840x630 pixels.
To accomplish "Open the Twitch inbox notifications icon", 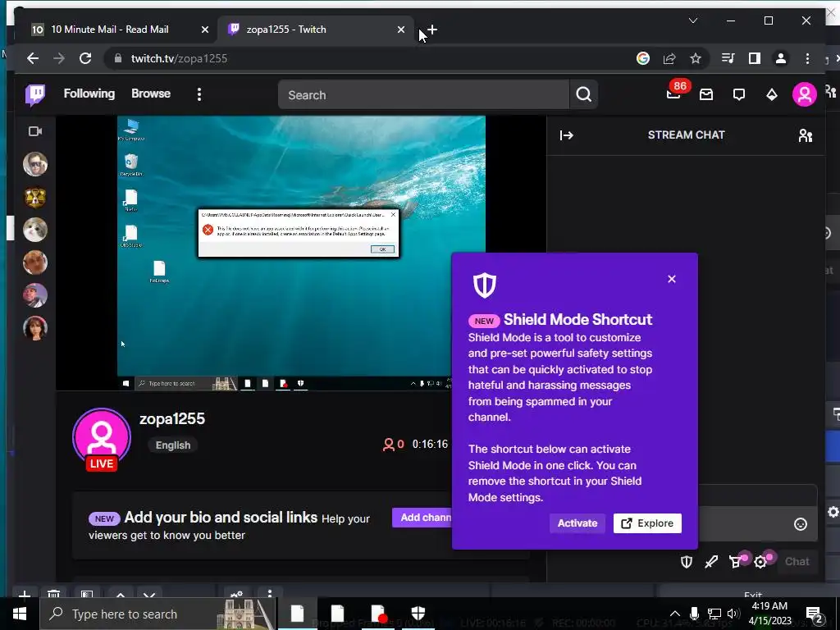I will click(706, 95).
